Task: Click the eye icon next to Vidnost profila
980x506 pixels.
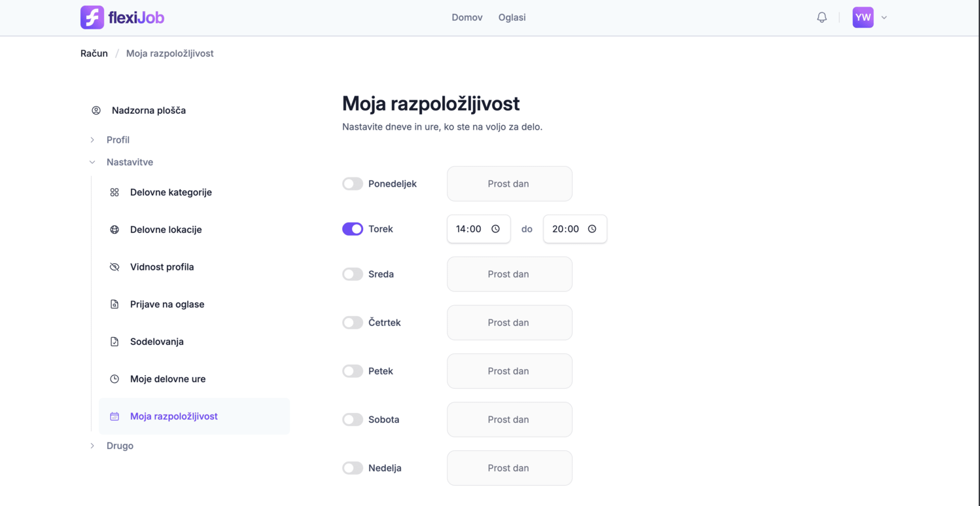Action: tap(114, 266)
